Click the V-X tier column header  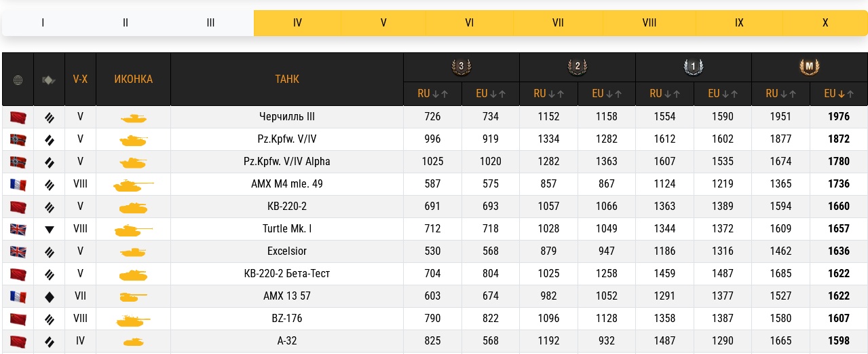pyautogui.click(x=80, y=79)
